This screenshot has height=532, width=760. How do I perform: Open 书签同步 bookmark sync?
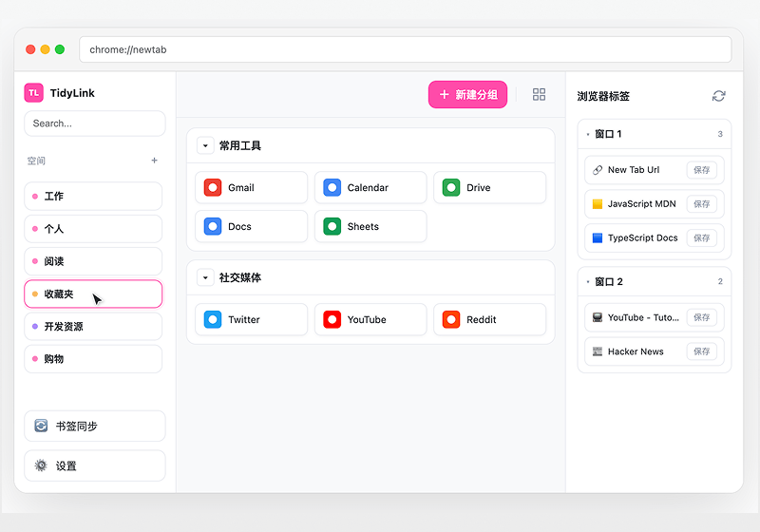click(x=95, y=426)
